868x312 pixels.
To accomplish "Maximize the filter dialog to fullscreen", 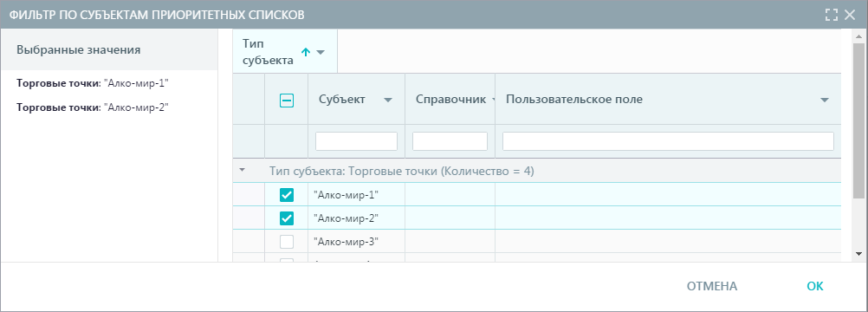I will (832, 15).
